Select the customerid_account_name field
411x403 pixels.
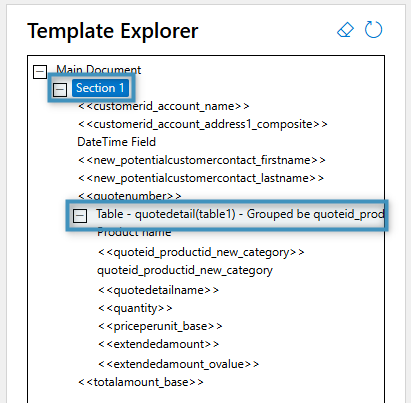(163, 106)
